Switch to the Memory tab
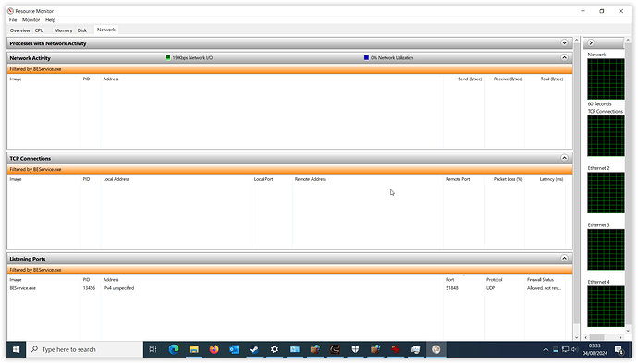This screenshot has width=638, height=364. 63,30
